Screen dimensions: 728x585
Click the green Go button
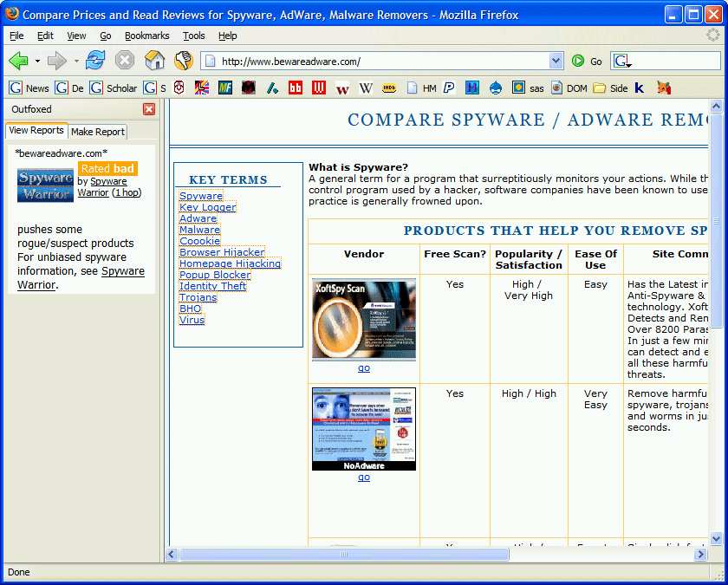587,62
